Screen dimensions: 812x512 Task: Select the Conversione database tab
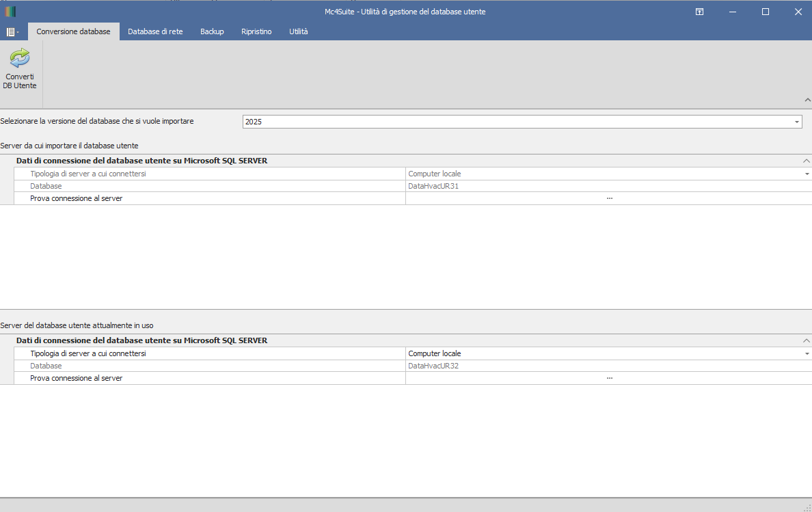pos(73,31)
